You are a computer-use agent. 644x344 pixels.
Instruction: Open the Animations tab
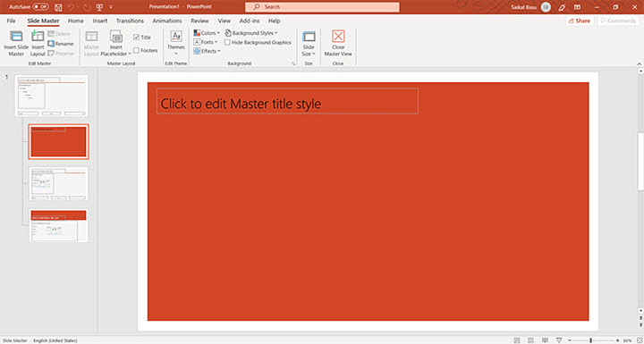(x=167, y=21)
